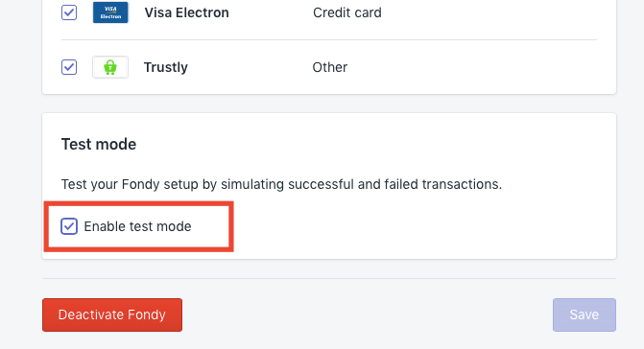Disable the Enable test mode checkbox
The image size is (644, 349).
69,226
